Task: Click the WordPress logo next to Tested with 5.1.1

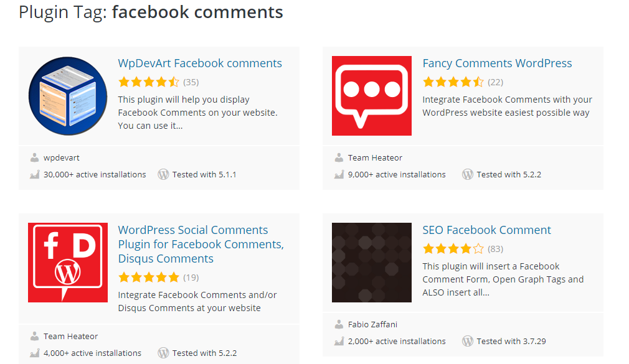Action: click(163, 174)
